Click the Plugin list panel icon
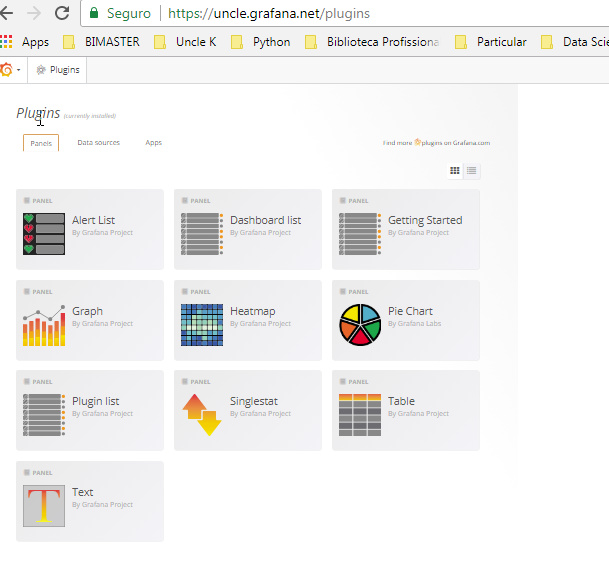The image size is (609, 570). tap(44, 415)
